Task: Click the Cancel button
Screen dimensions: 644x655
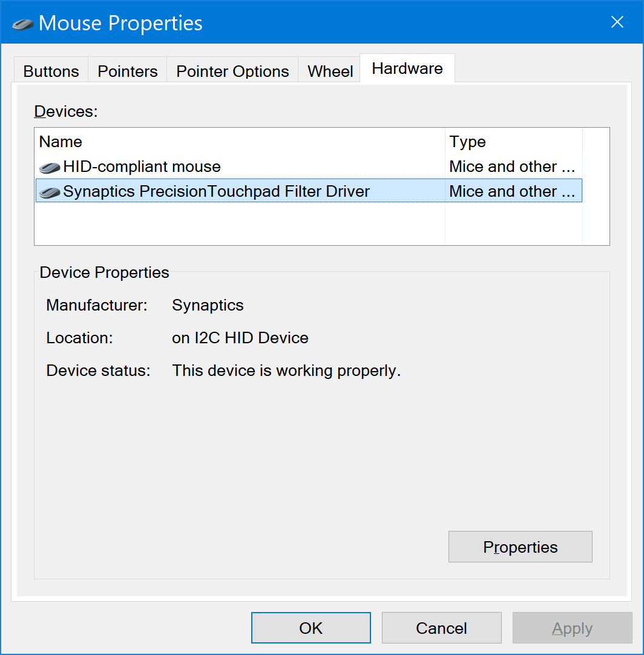Action: (441, 628)
